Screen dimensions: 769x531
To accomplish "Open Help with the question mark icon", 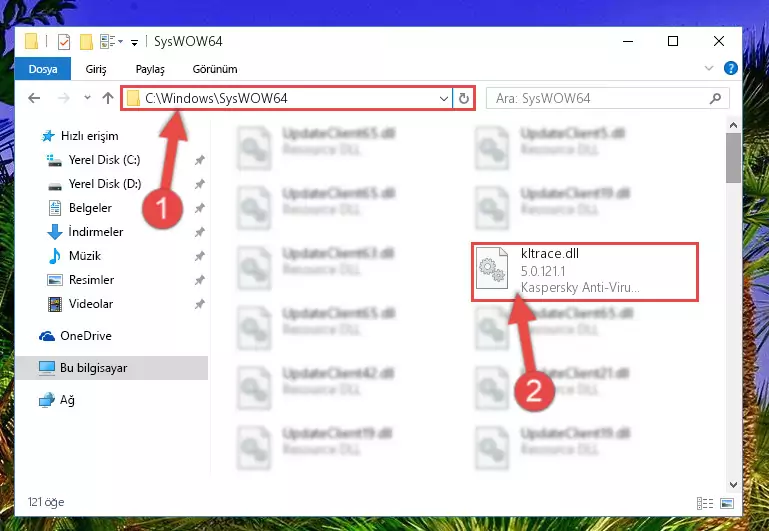I will click(x=731, y=68).
